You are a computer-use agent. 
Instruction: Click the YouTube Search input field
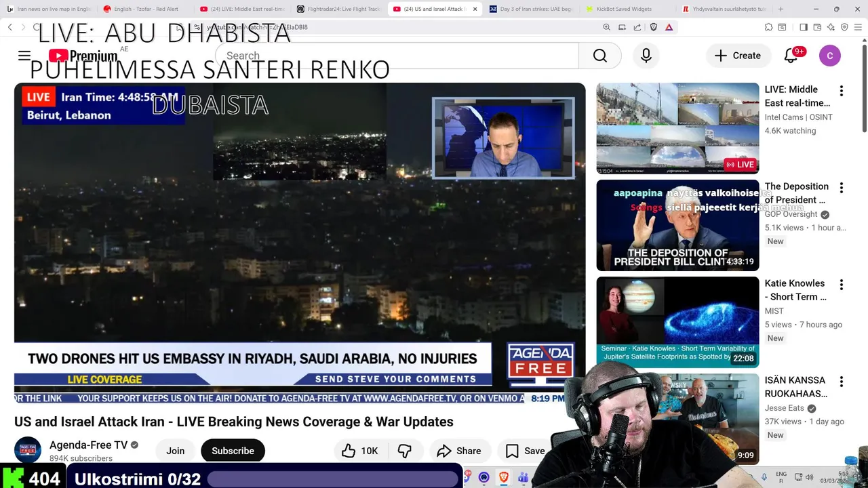(x=397, y=56)
